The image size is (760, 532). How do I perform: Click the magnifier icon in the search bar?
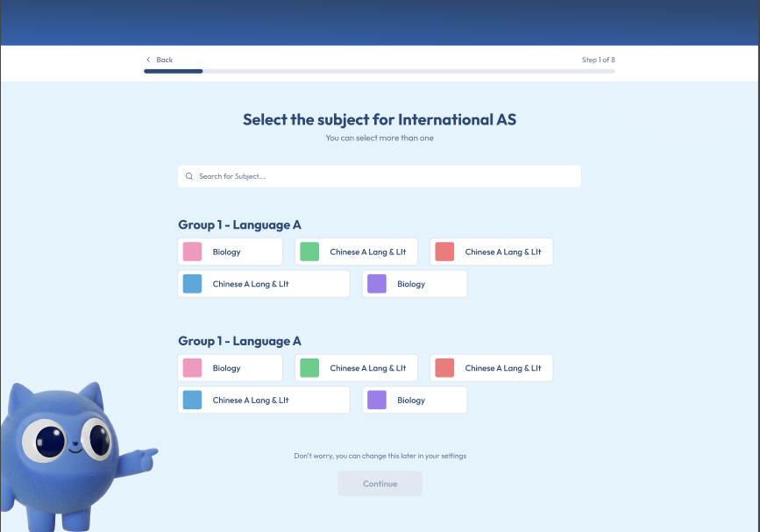pos(189,176)
